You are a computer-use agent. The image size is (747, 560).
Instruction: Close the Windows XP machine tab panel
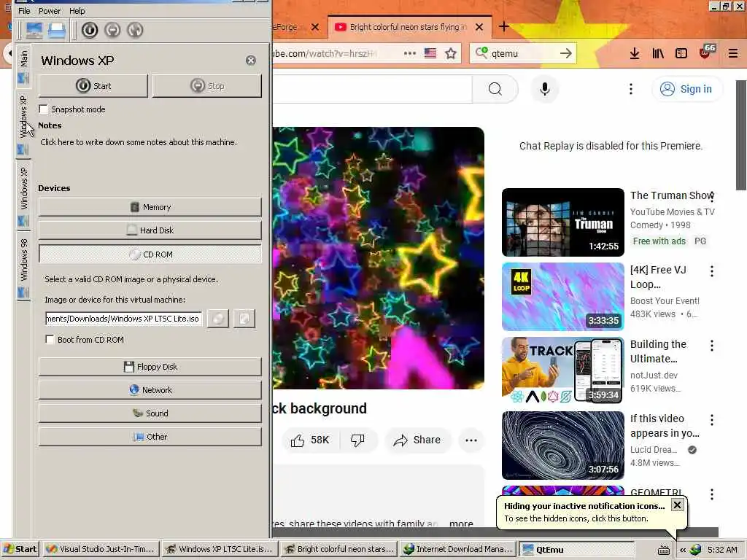click(251, 61)
